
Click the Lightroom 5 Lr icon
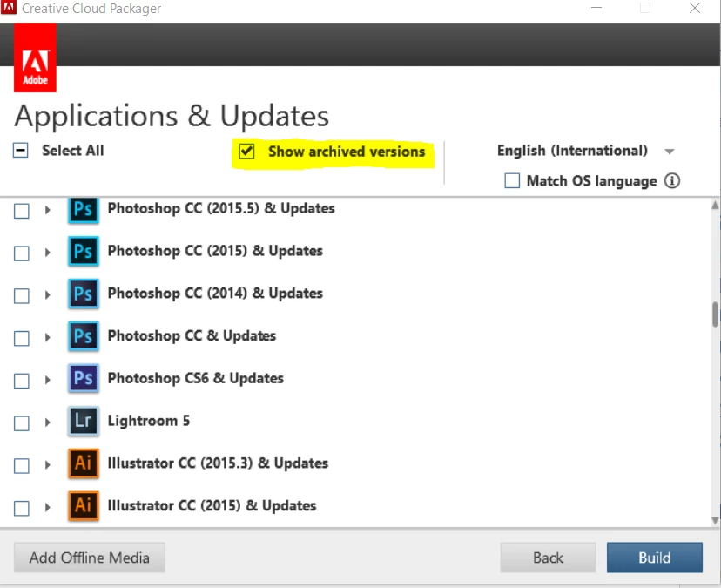click(84, 421)
